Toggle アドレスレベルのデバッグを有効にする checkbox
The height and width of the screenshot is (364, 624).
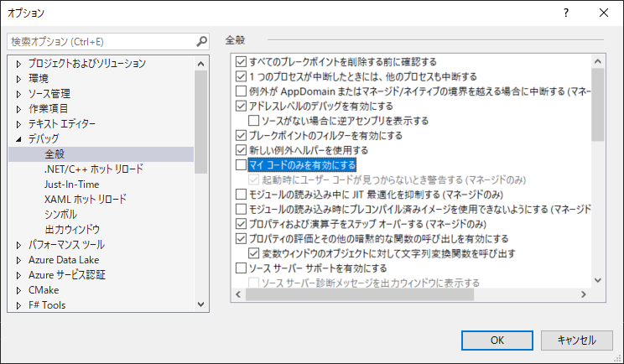click(x=242, y=107)
